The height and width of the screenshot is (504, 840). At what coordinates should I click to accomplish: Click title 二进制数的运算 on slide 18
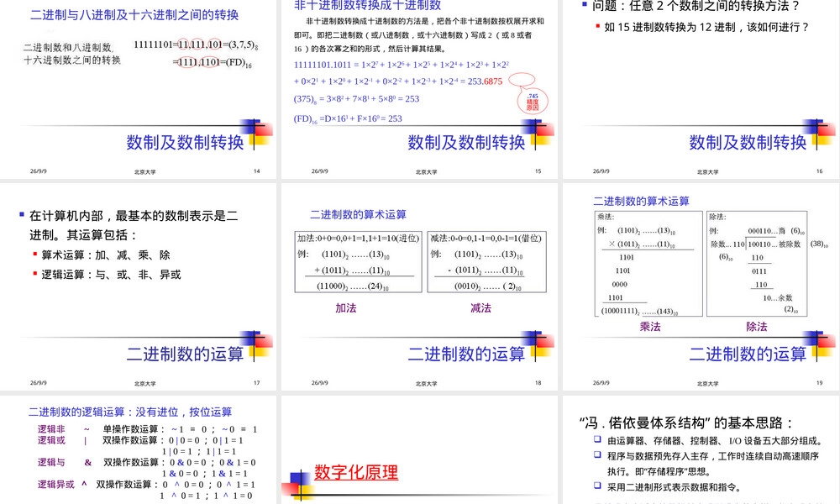tap(466, 354)
